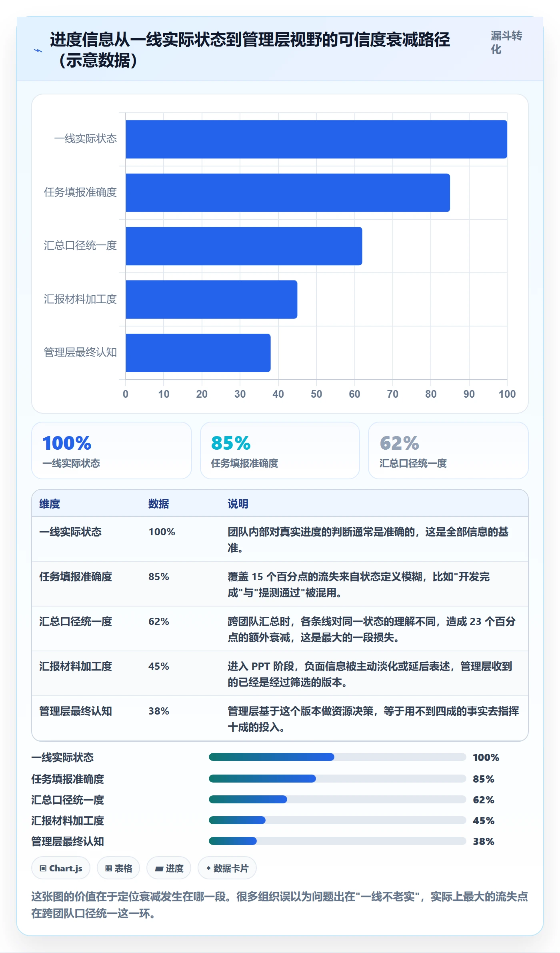This screenshot has height=953, width=560.
Task: Click the 62% value in the table
Action: [x=159, y=621]
